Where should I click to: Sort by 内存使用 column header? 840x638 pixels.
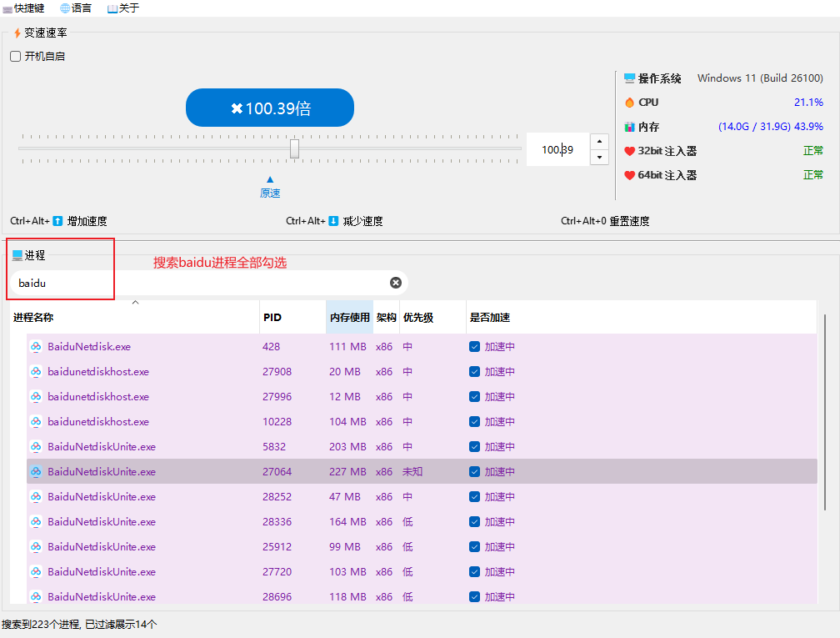tap(349, 318)
